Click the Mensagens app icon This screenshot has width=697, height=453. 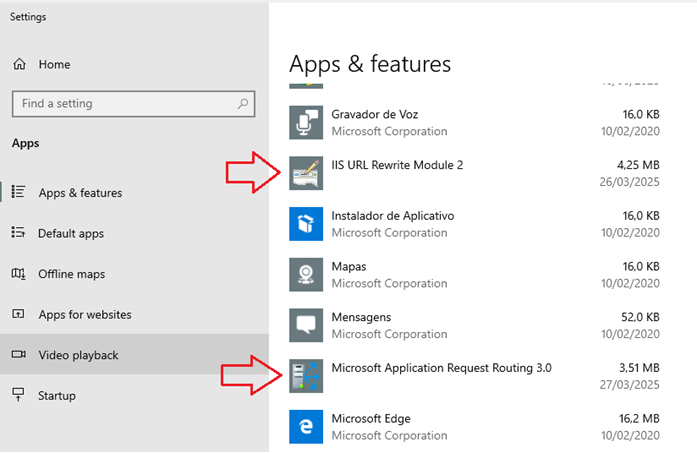[306, 325]
